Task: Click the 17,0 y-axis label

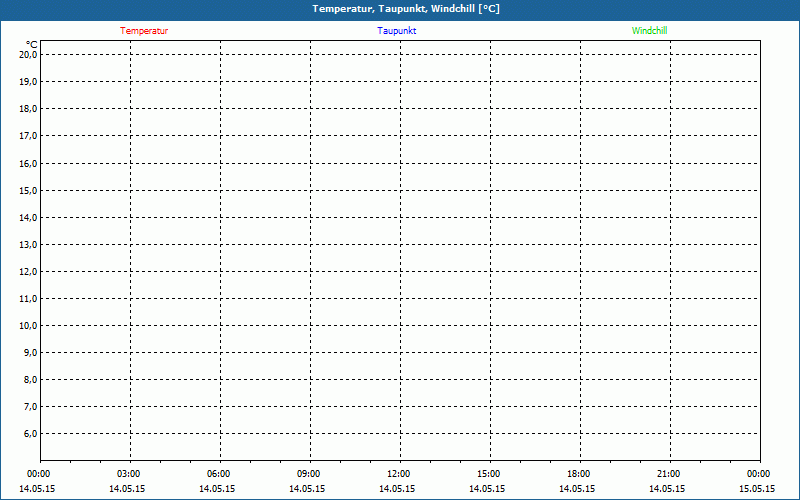Action: (x=28, y=136)
